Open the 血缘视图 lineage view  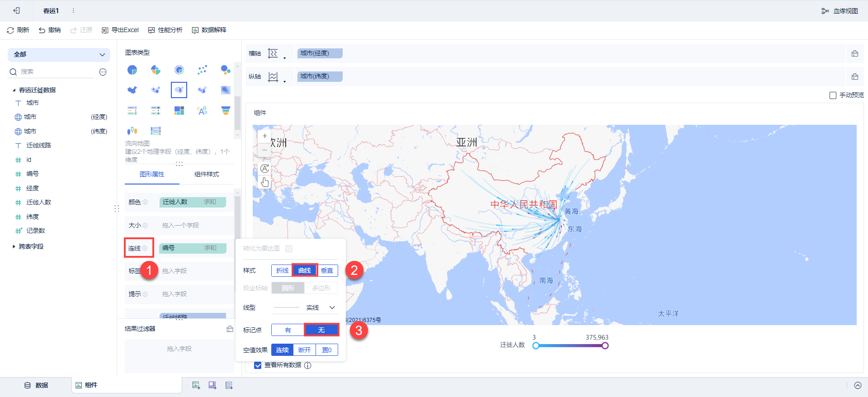click(840, 11)
